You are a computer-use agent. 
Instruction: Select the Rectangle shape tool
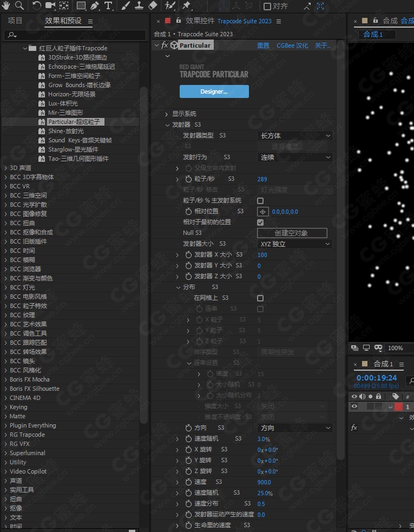81,5
